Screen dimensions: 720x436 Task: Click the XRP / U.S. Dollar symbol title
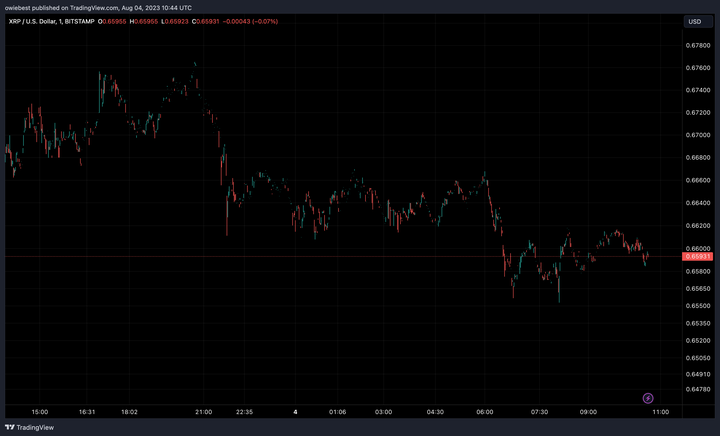(51, 22)
